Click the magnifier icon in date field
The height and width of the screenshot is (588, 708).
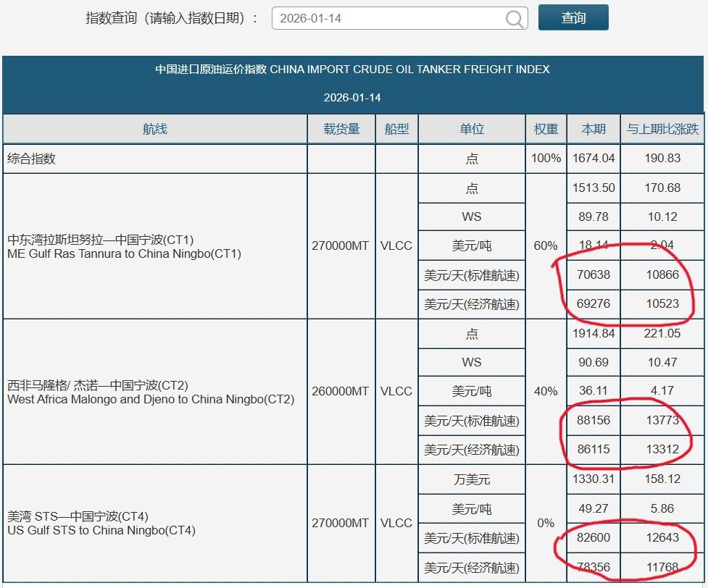pyautogui.click(x=515, y=19)
